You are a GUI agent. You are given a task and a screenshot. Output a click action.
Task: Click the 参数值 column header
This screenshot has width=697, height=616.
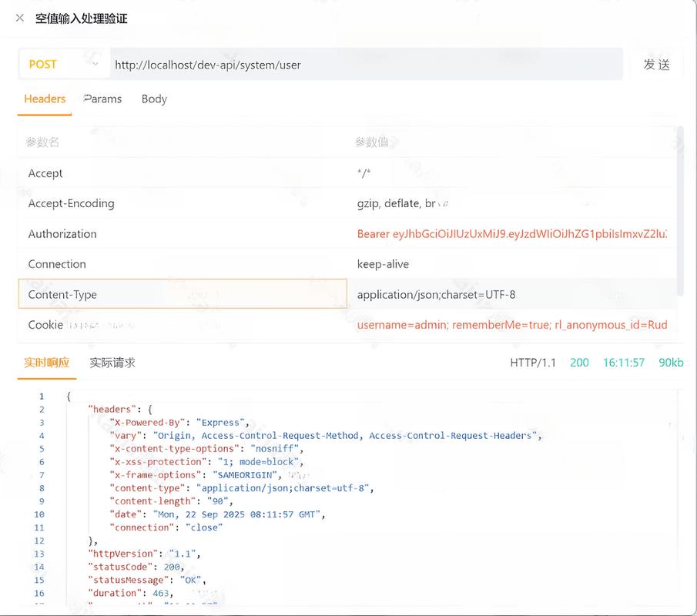pyautogui.click(x=372, y=142)
